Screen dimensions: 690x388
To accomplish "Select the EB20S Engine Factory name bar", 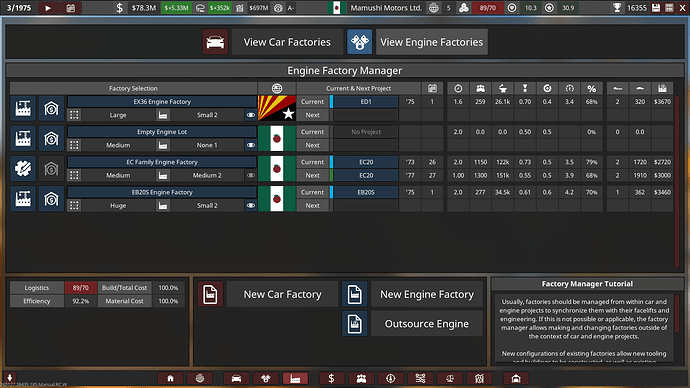I will 162,192.
